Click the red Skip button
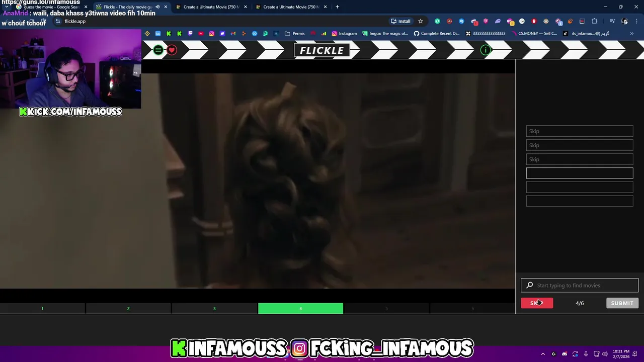 (x=537, y=303)
